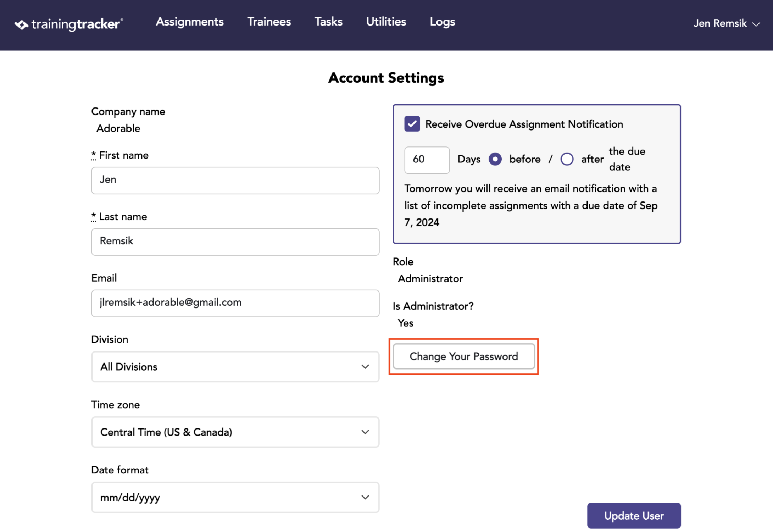Screen dimensions: 773x532
Task: Click the Change Your Password button
Action: (464, 356)
